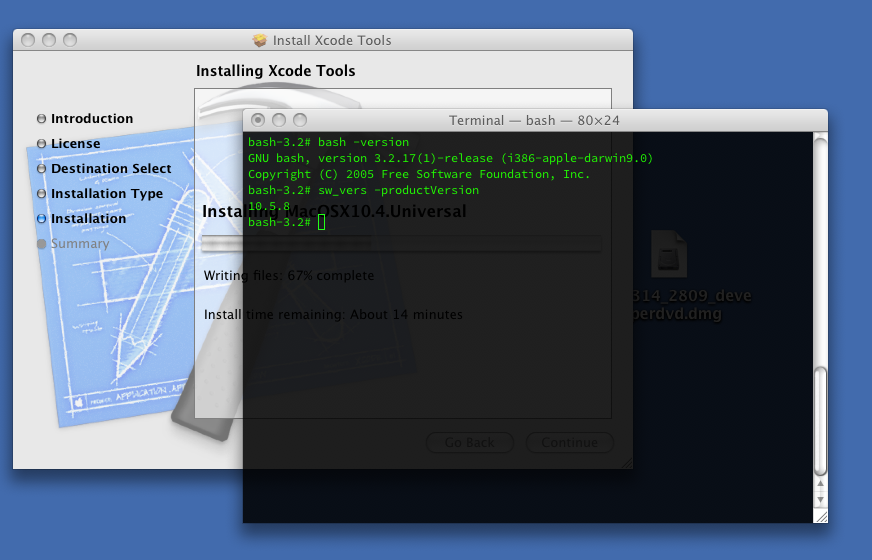Click the Install Xcode Tools package icon
Image resolution: width=872 pixels, height=560 pixels.
[x=260, y=40]
